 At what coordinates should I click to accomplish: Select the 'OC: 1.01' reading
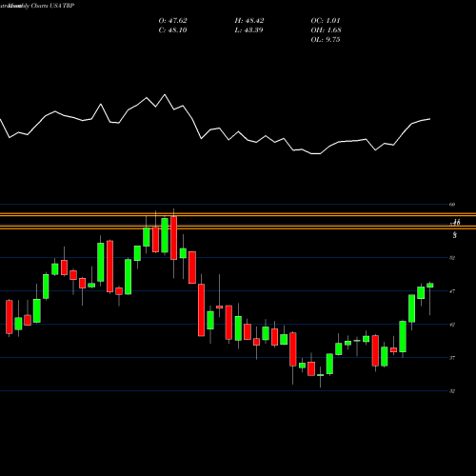coord(326,21)
